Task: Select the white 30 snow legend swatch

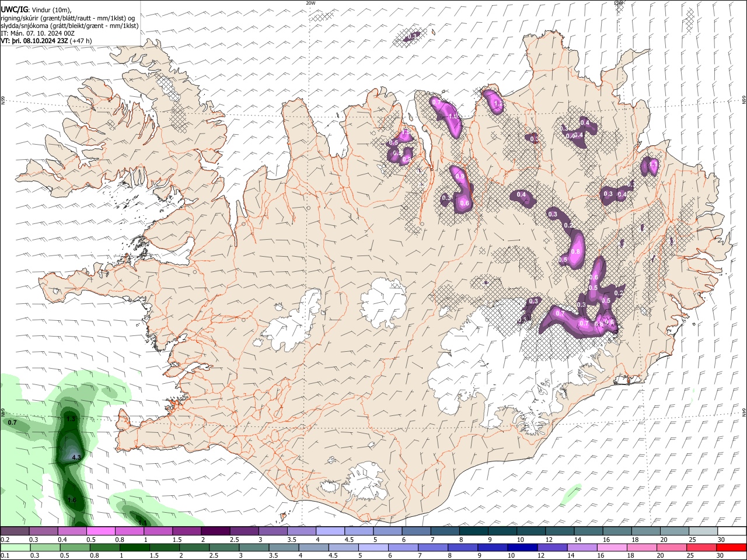Action: pyautogui.click(x=731, y=531)
